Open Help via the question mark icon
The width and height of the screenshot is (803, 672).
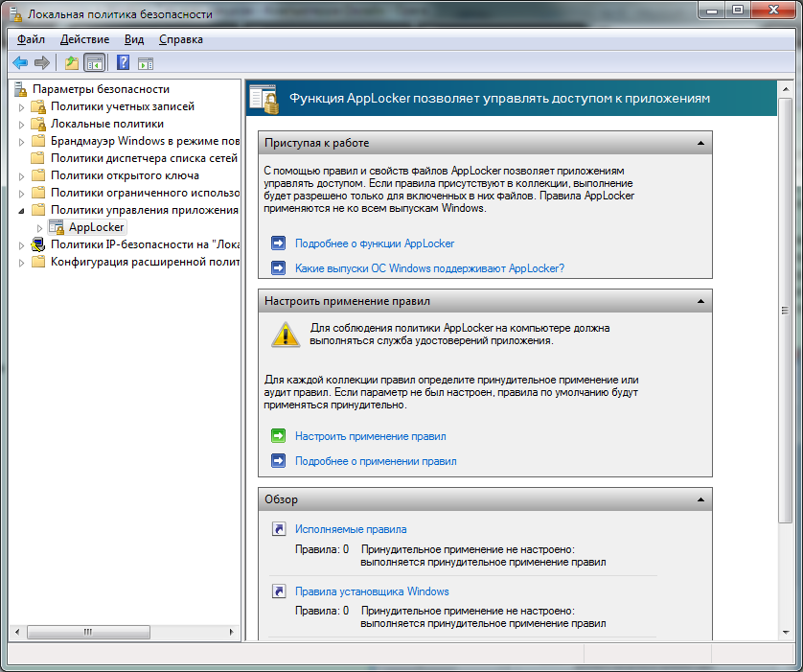click(x=123, y=63)
